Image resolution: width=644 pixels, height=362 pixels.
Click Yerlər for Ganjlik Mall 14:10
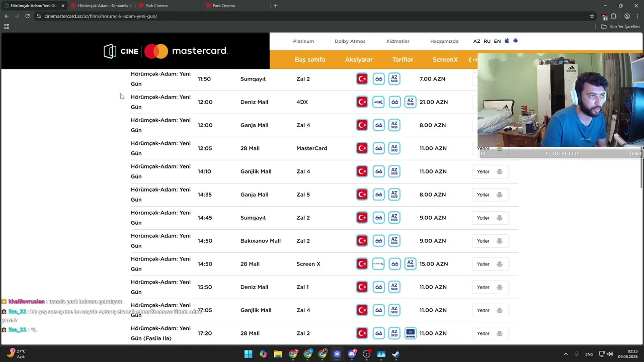(490, 171)
